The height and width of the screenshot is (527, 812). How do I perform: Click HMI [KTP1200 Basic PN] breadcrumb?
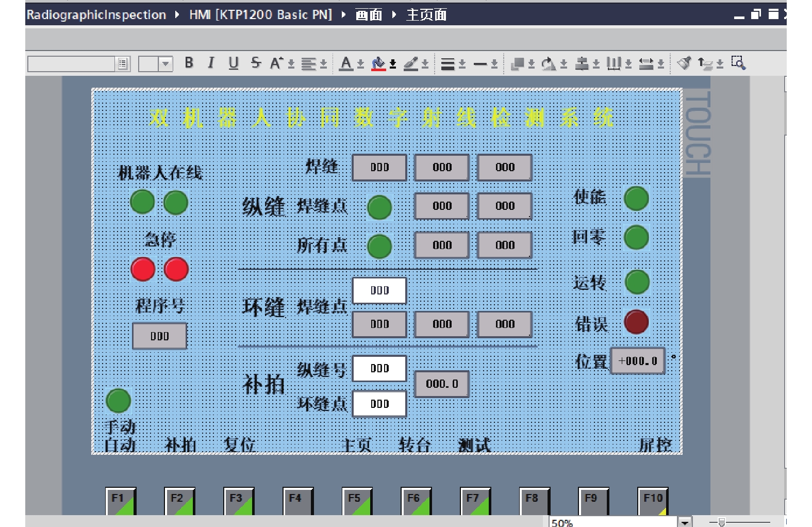[260, 14]
